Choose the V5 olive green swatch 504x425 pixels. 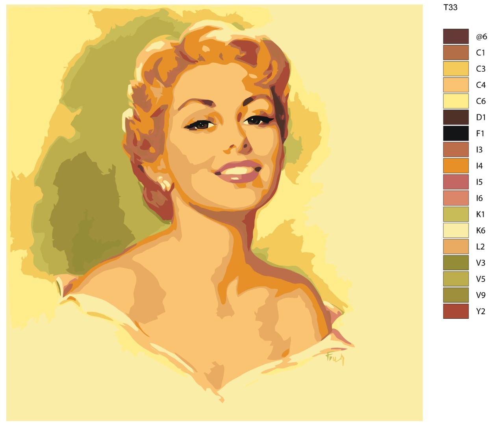click(456, 278)
